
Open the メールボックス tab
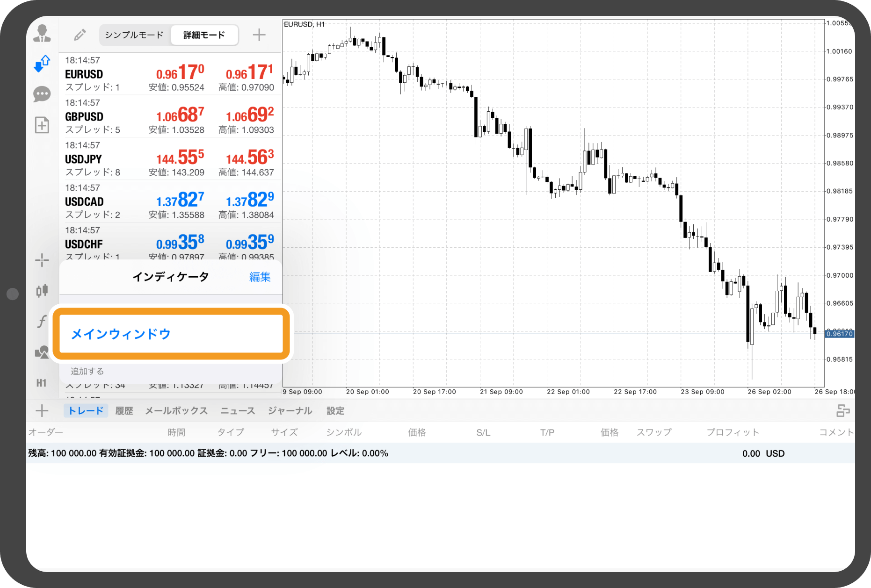(x=176, y=411)
